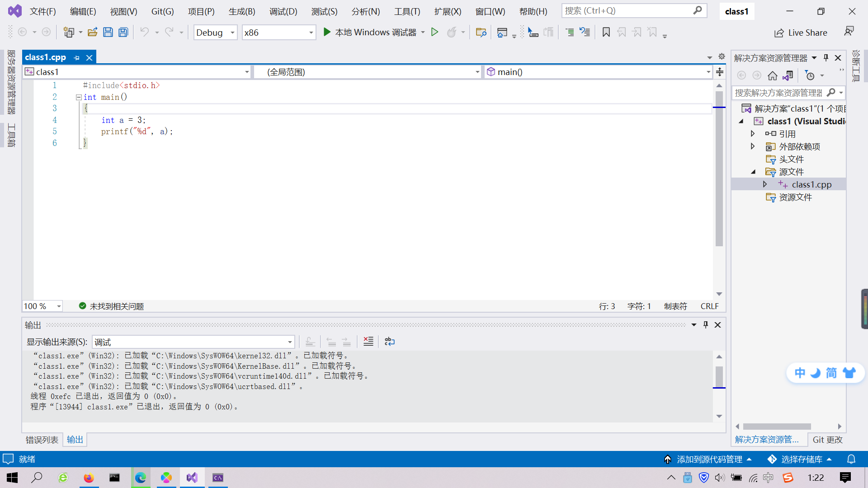Click the bookmark toggle icon in toolbar

click(x=606, y=32)
